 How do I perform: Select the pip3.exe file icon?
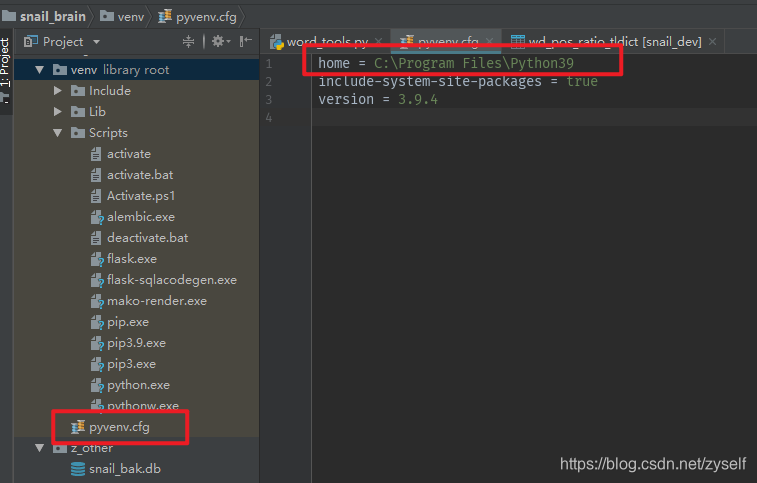tap(97, 364)
